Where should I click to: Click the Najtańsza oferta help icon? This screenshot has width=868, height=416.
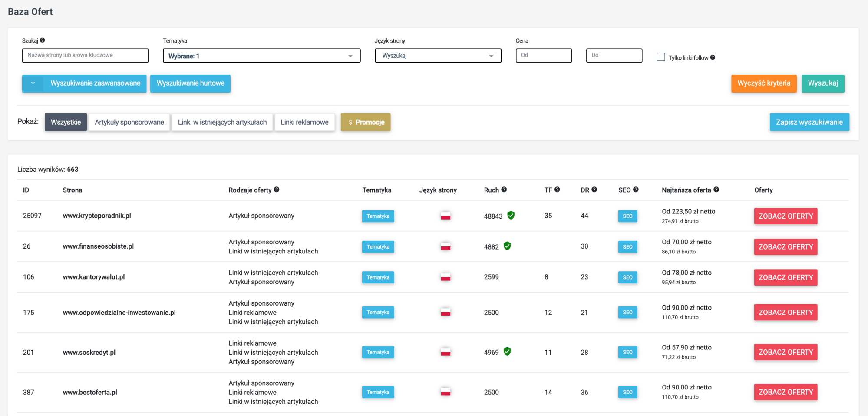(x=716, y=190)
